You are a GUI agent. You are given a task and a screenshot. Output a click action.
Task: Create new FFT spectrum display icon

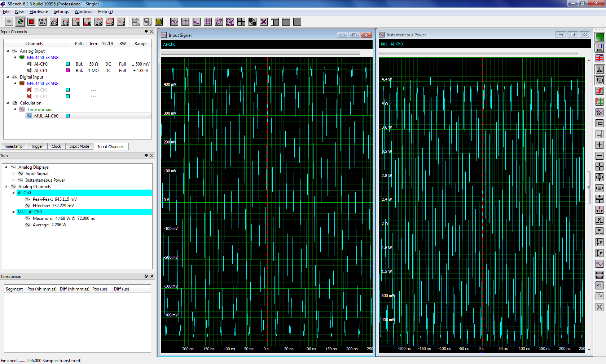point(197,22)
